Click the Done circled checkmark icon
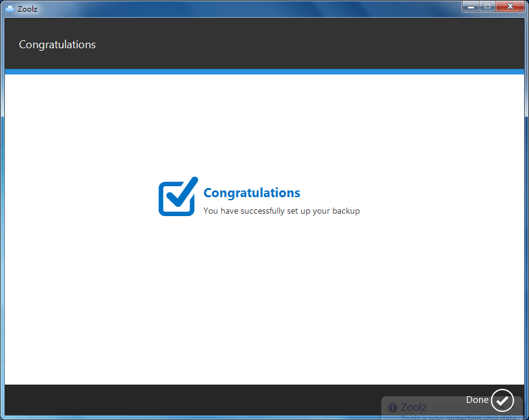Screen dimensions: 529x420 (x=502, y=400)
